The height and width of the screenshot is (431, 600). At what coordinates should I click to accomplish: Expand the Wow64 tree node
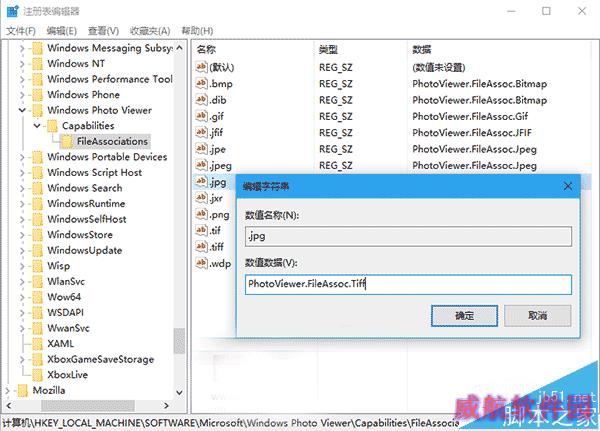point(22,297)
